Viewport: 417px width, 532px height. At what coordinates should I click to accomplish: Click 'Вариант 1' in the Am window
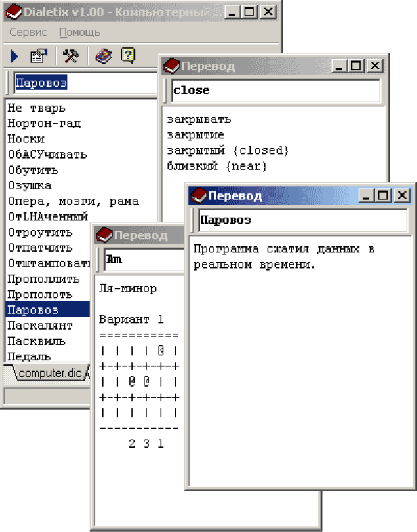click(x=131, y=320)
